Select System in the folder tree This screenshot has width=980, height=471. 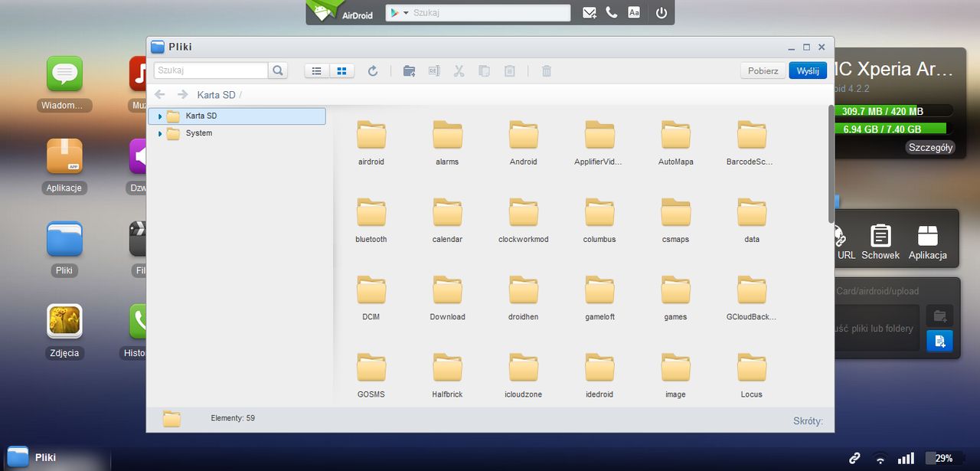tap(199, 133)
